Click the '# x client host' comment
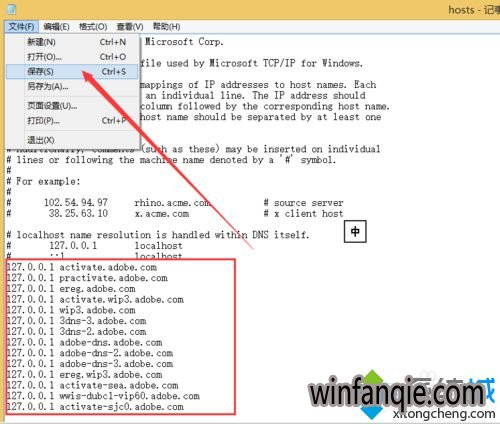 (303, 214)
